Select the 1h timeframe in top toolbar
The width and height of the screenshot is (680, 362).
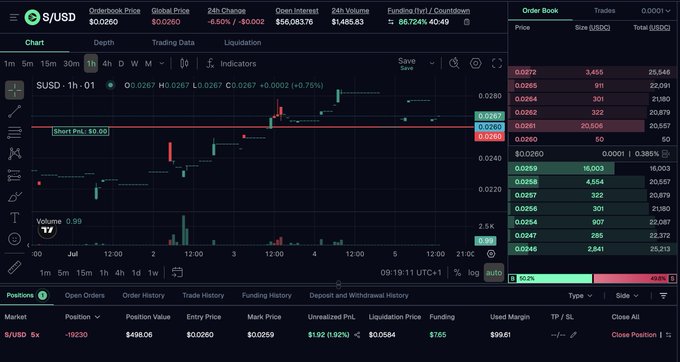pyautogui.click(x=91, y=64)
